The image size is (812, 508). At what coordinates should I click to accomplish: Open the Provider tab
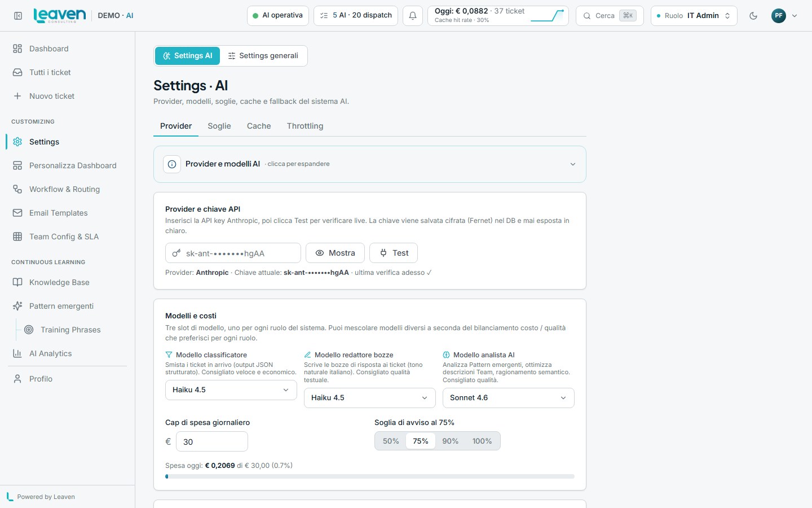pyautogui.click(x=176, y=126)
